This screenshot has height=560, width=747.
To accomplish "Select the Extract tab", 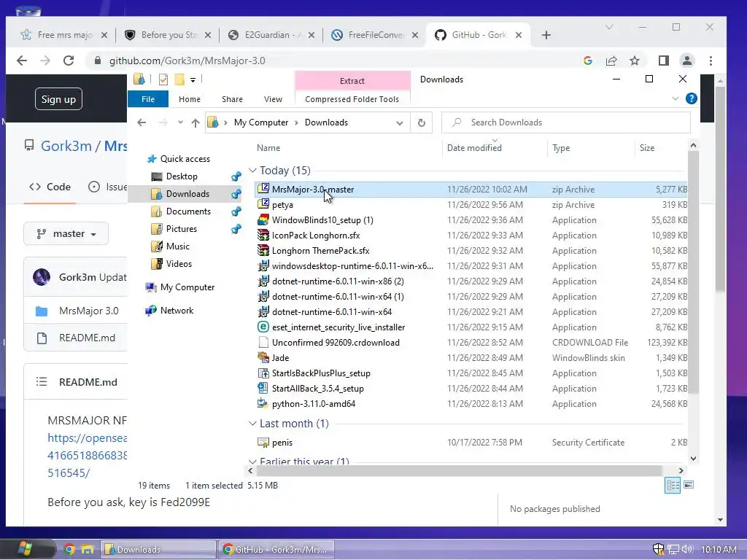I will [x=352, y=81].
